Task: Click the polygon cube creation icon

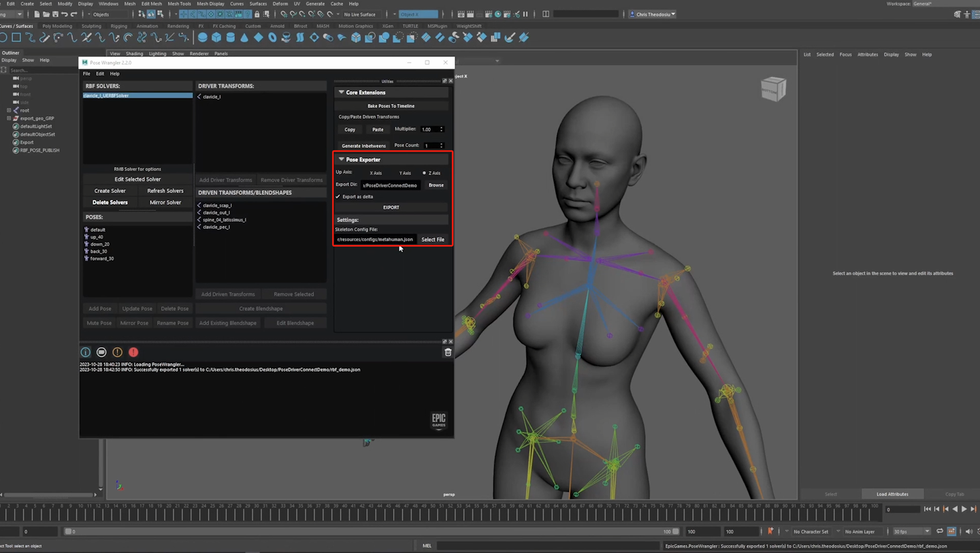Action: coord(216,37)
